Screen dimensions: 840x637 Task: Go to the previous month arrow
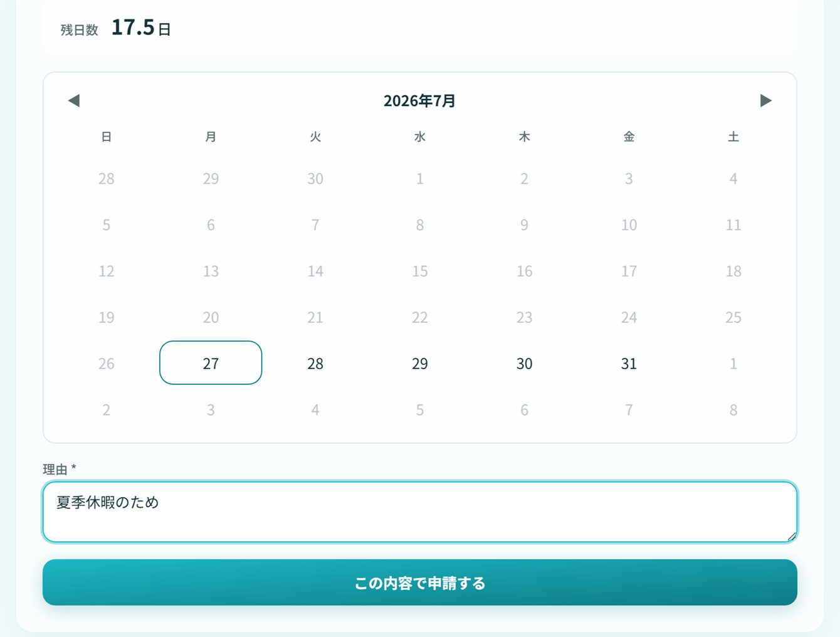(x=74, y=100)
